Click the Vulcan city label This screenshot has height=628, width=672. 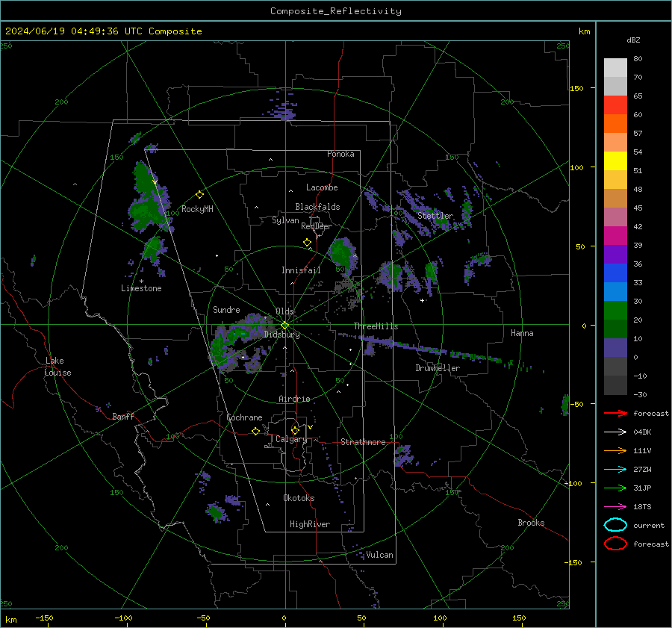click(380, 555)
